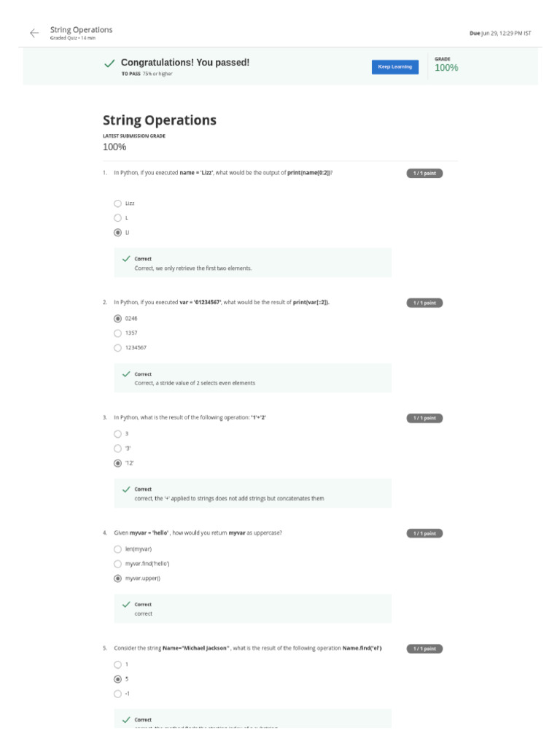
Task: Pick the '1234567' answer option
Action: point(117,348)
